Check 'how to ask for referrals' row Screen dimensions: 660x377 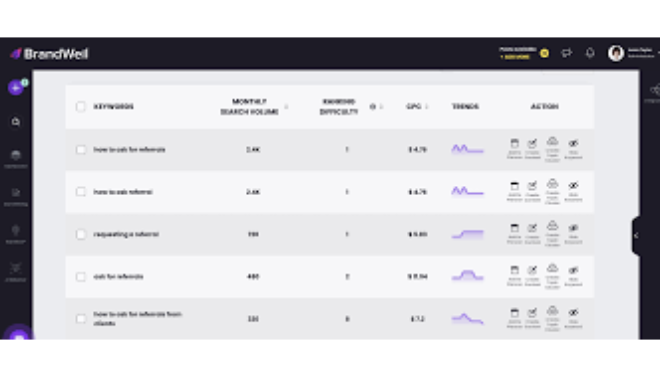[x=81, y=149]
